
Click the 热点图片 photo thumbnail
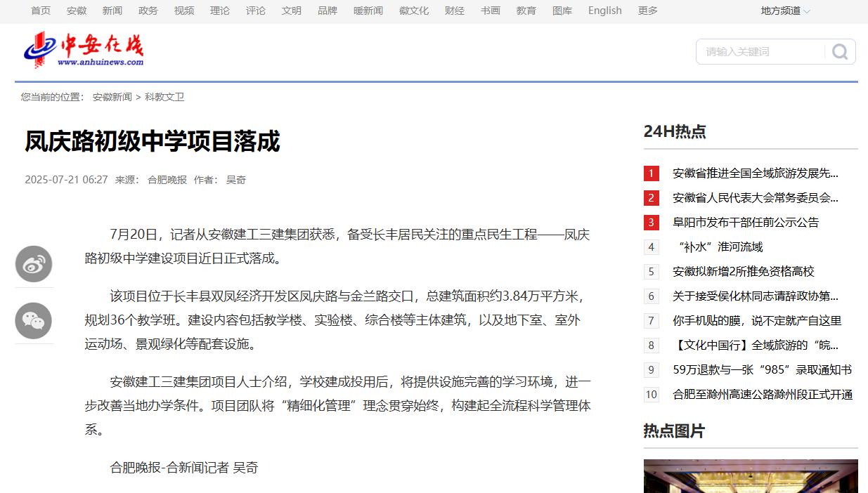pos(751,477)
